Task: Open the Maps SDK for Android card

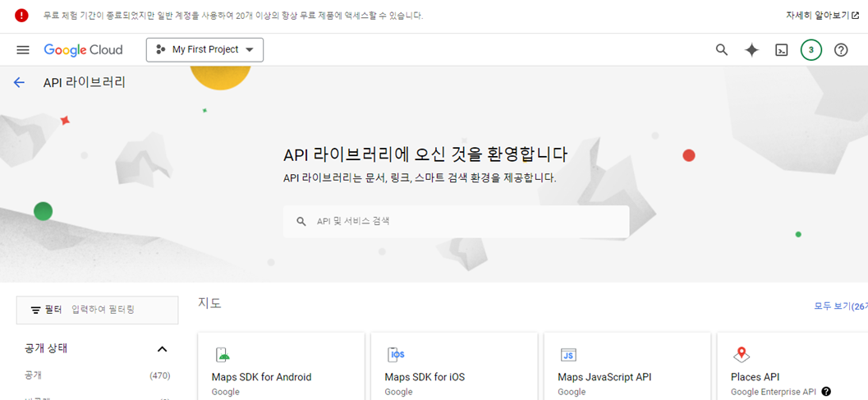Action: pyautogui.click(x=281, y=366)
